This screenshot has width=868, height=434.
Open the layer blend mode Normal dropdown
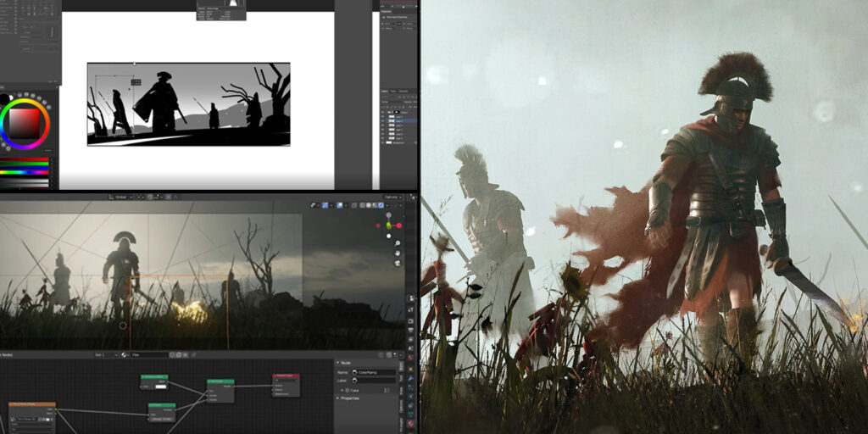391,102
